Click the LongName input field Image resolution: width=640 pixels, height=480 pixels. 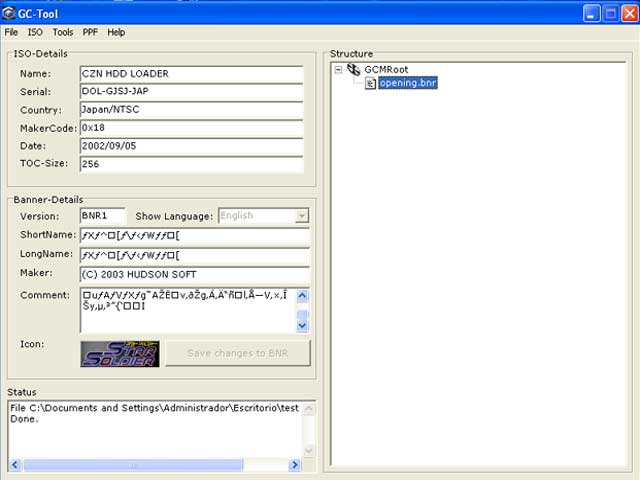pos(195,256)
